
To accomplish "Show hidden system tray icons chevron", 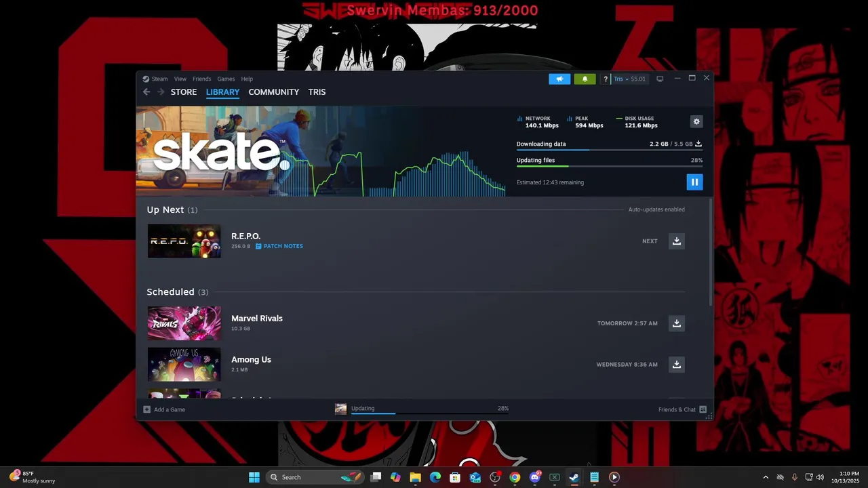I will (x=766, y=477).
